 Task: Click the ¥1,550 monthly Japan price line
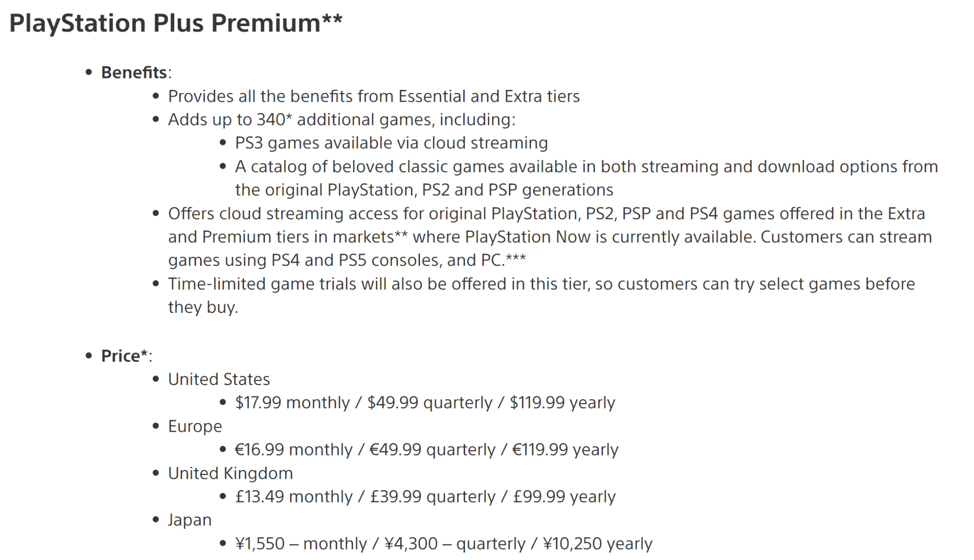tap(444, 543)
